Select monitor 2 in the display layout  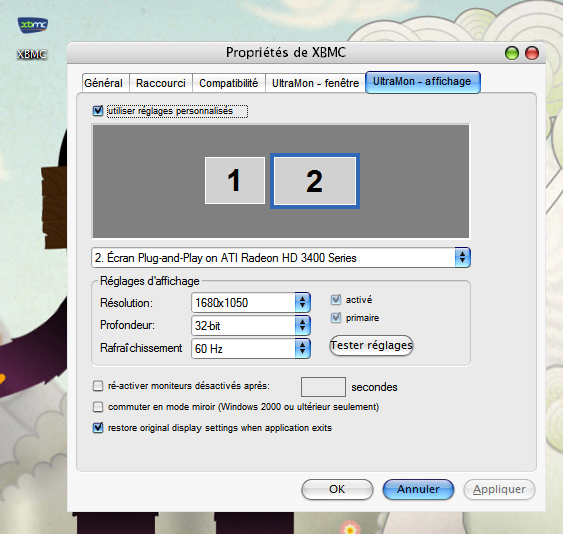(315, 181)
